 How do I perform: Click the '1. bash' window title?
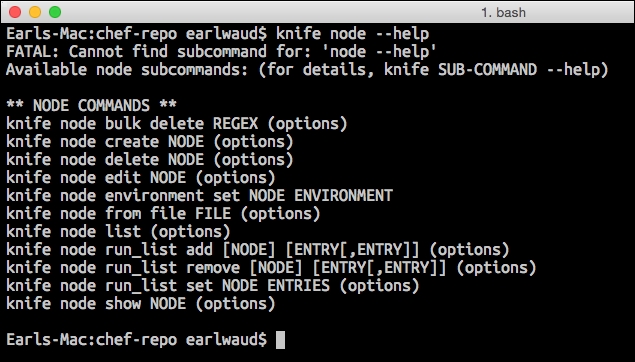[x=503, y=13]
